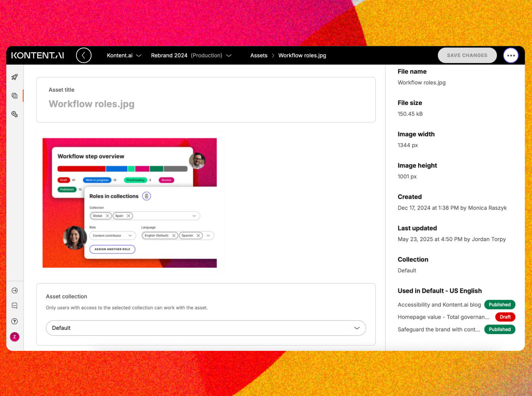Click the user avatar labeled Z
Image resolution: width=532 pixels, height=396 pixels.
click(15, 337)
